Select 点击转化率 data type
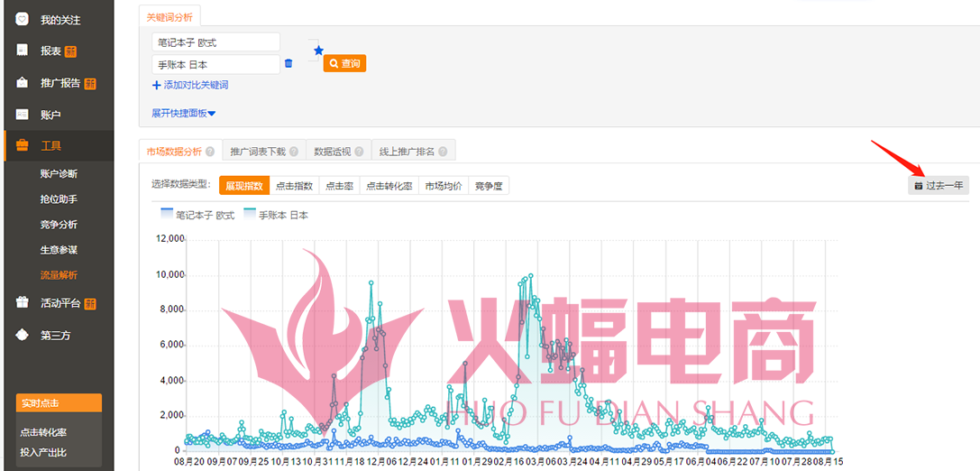The image size is (980, 471). 389,185
